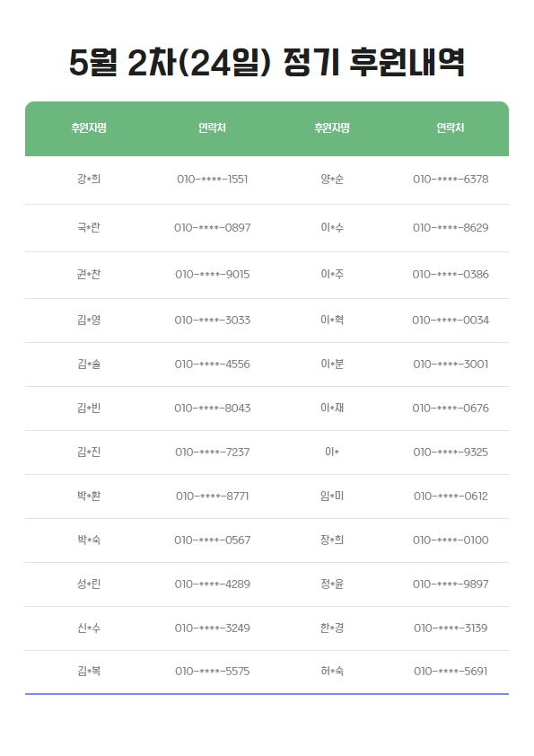534x756 pixels.
Task: Click phone number 010-****-6378
Action: [451, 180]
